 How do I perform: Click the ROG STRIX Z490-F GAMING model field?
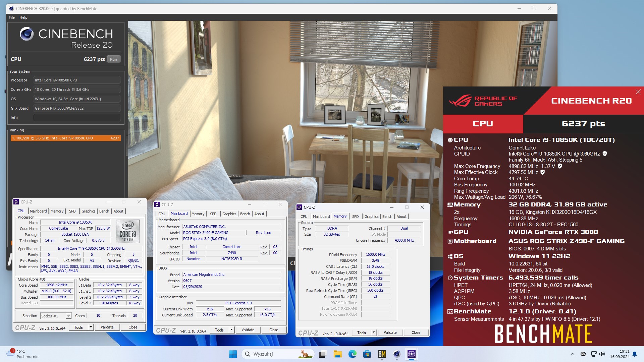[214, 233]
